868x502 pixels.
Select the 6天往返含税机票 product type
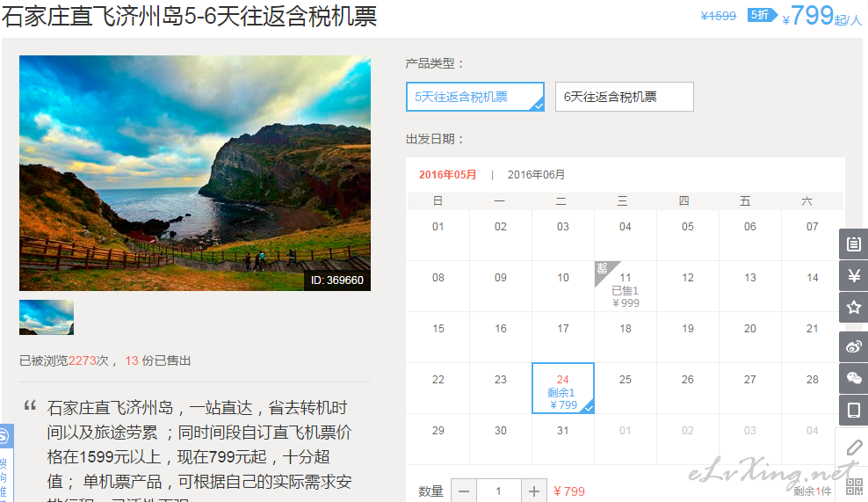click(625, 97)
